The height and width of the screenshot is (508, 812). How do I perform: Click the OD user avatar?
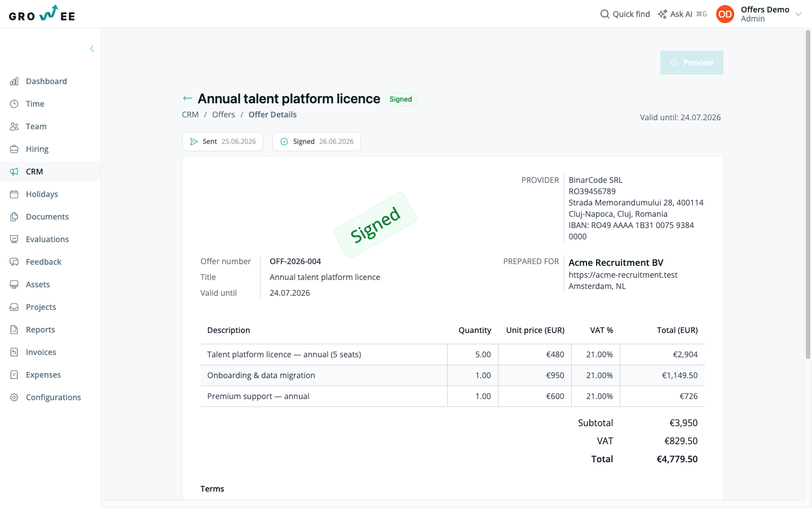725,14
